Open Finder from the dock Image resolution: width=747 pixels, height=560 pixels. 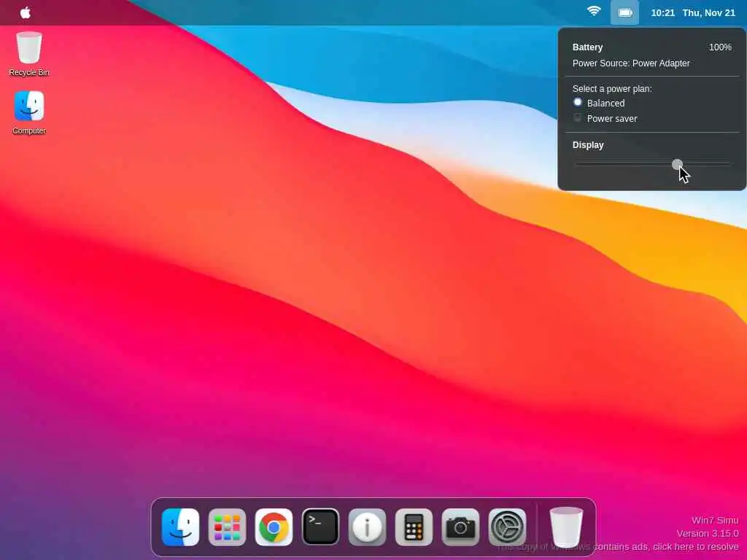[181, 527]
